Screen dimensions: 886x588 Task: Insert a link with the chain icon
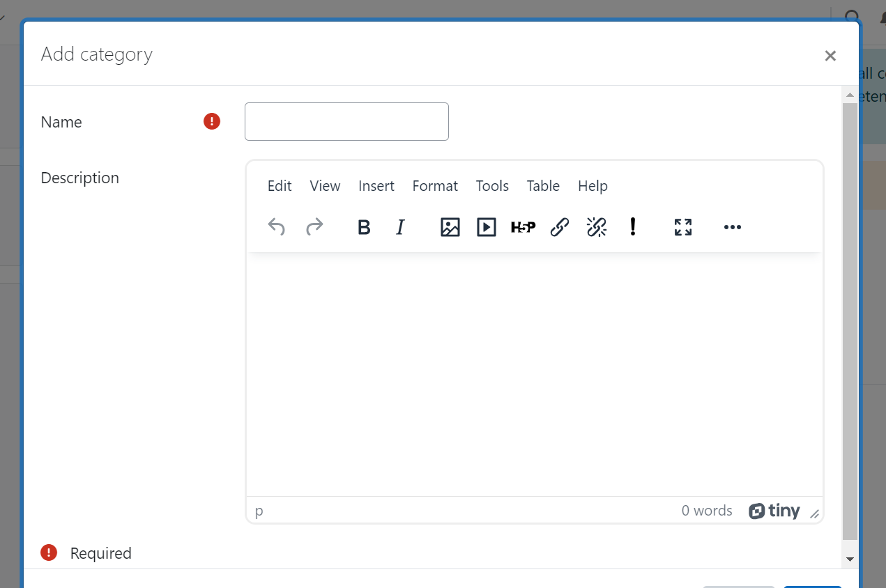[560, 227]
